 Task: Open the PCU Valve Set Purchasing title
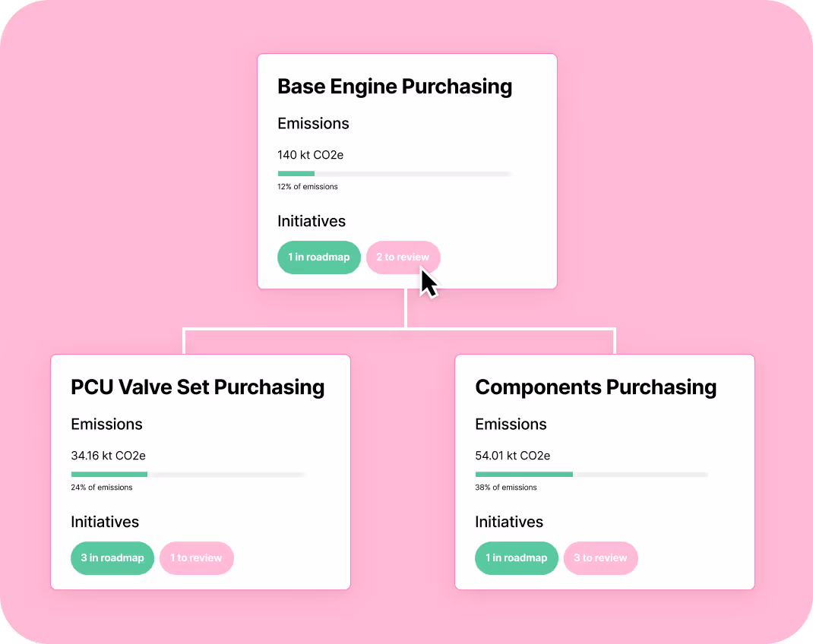[198, 387]
